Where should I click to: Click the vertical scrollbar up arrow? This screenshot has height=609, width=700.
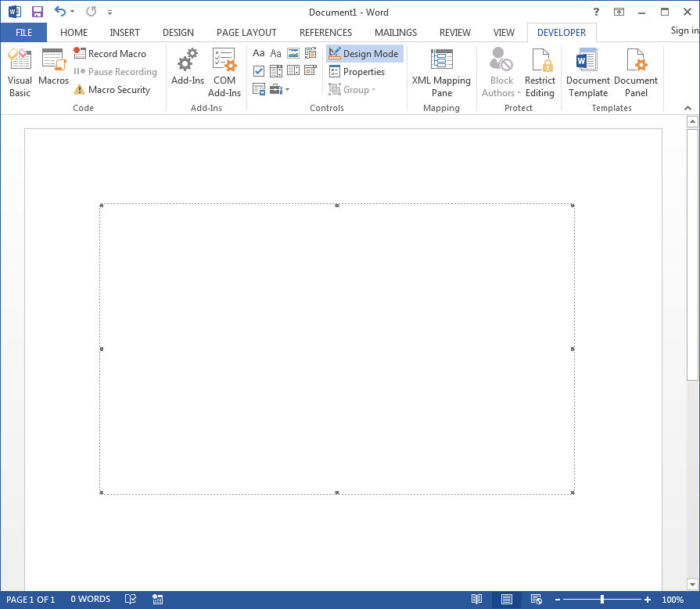[692, 121]
